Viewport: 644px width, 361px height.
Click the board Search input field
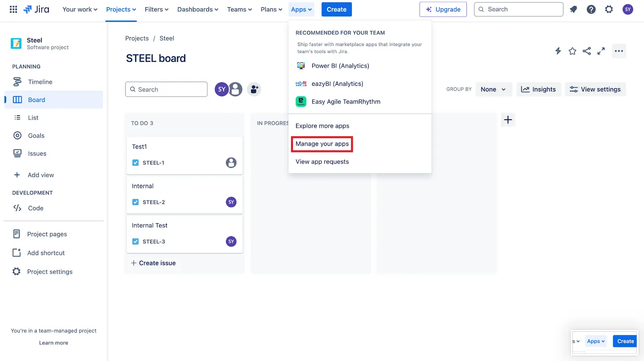(x=166, y=89)
